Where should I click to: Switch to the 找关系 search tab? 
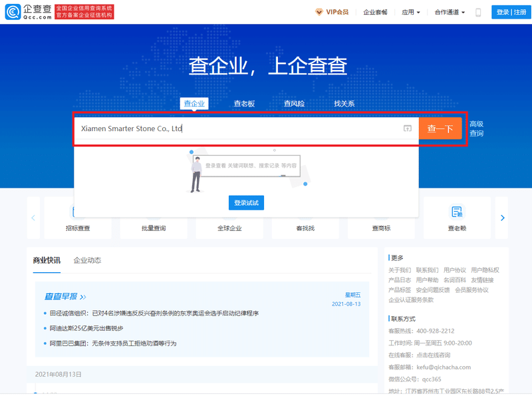(x=344, y=104)
